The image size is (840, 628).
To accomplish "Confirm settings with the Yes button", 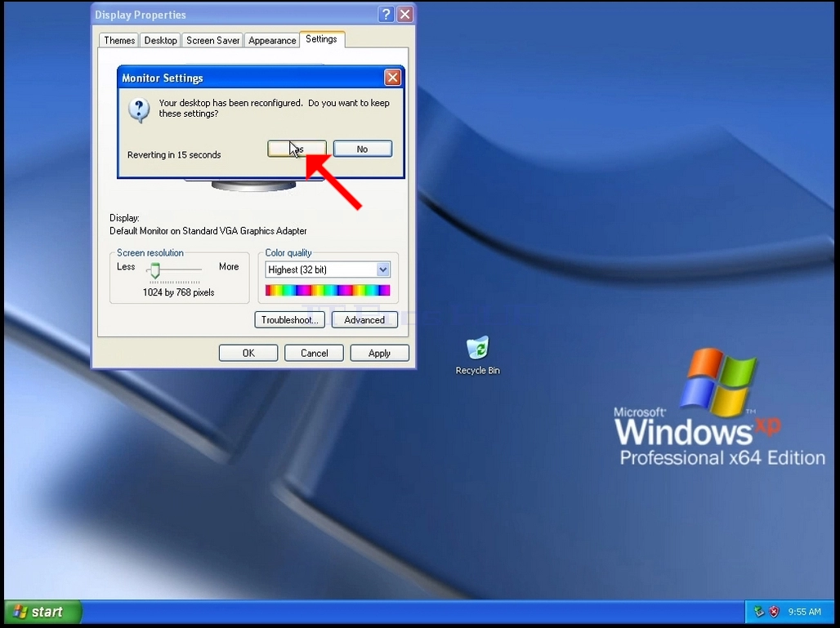I will coord(297,149).
